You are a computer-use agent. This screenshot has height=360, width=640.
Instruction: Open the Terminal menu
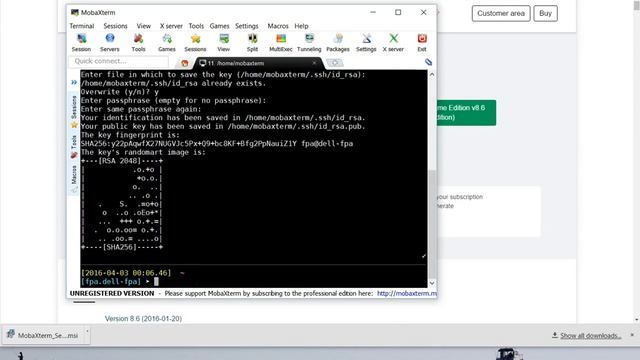pos(82,26)
